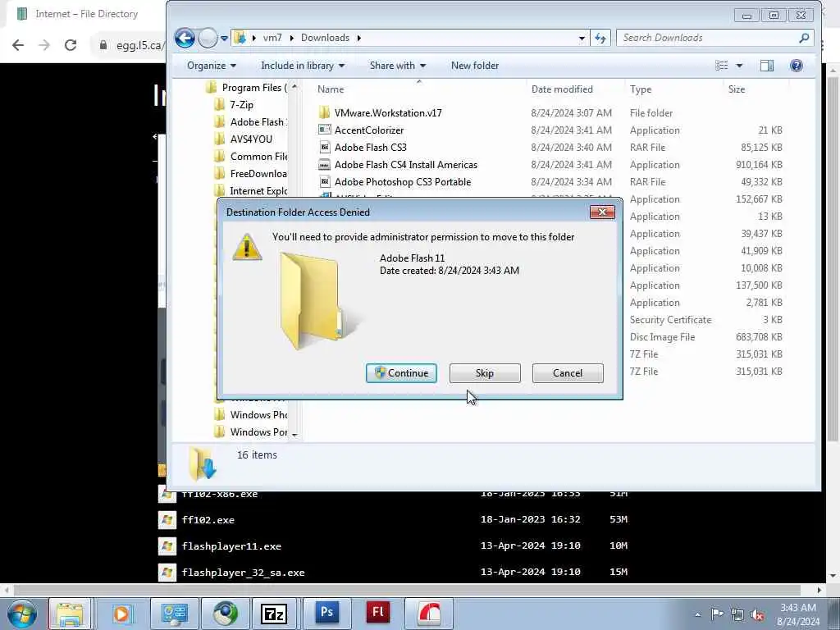Select the AccentColorizer file icon
Image resolution: width=840 pixels, height=630 pixels.
pyautogui.click(x=324, y=130)
